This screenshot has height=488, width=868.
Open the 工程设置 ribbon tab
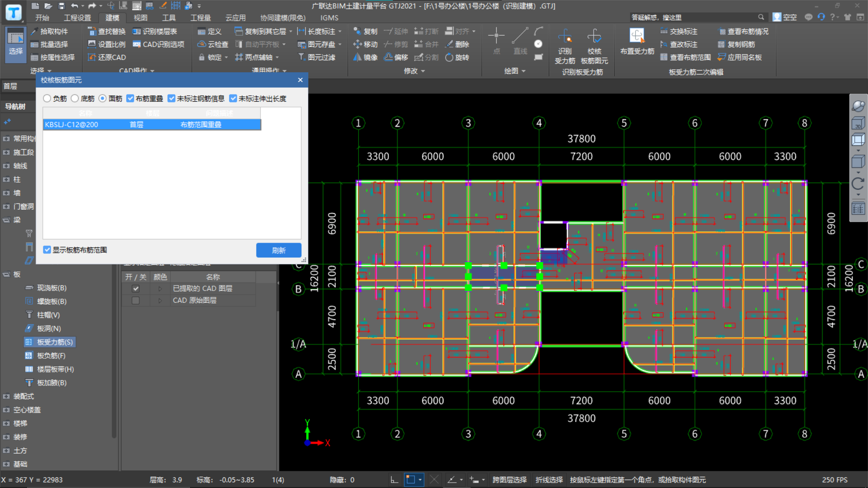(77, 18)
